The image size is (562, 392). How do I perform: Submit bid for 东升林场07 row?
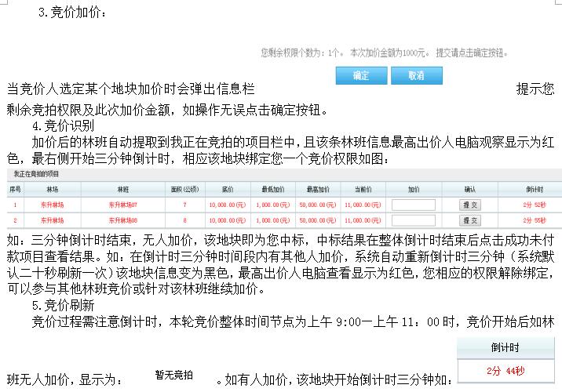click(469, 205)
